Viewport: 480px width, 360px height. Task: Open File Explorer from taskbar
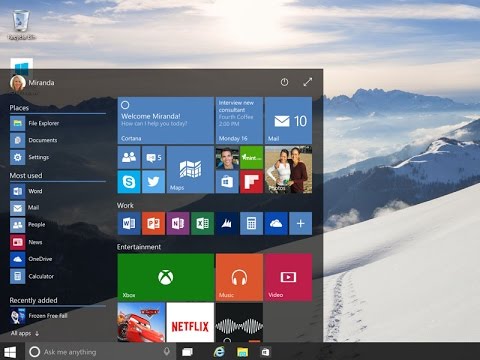click(x=242, y=352)
